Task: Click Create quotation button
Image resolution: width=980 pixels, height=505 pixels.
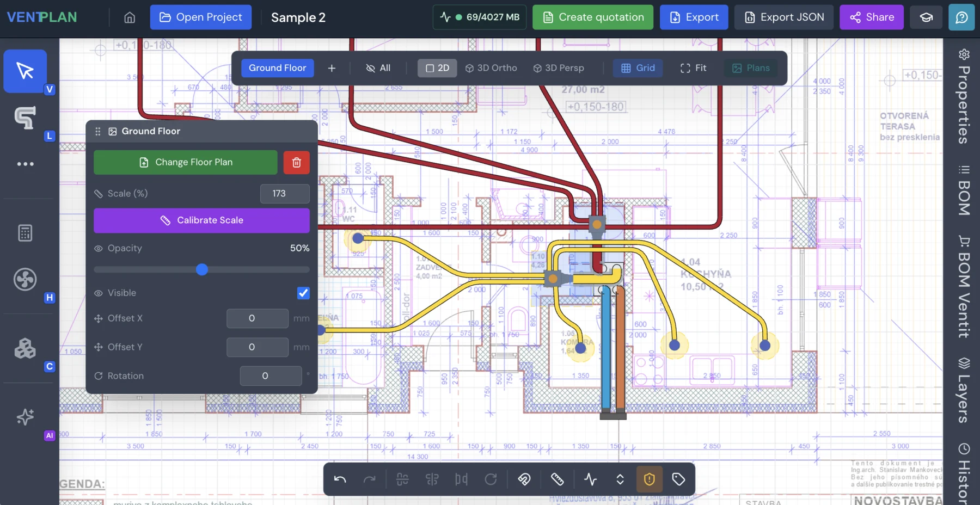Action: coord(593,17)
